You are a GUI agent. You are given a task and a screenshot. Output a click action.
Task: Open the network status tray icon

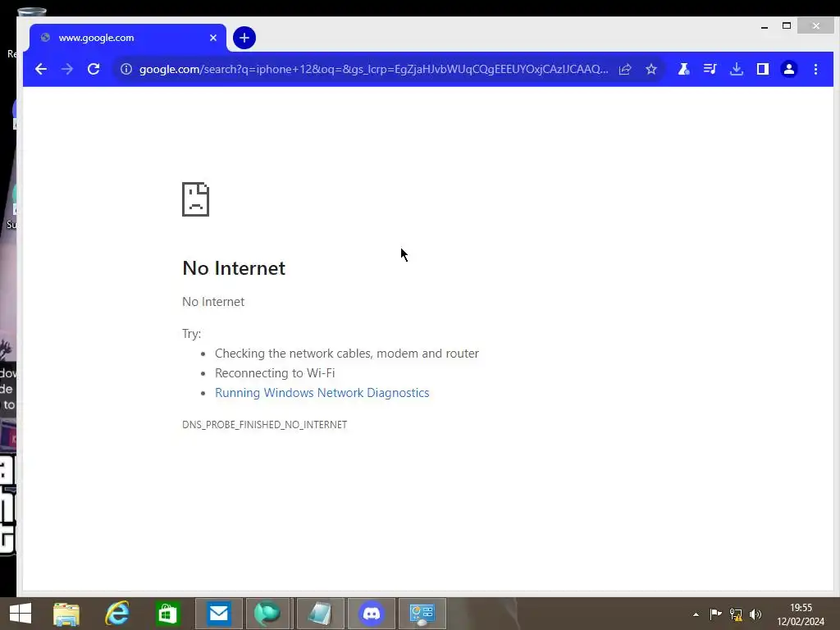pyautogui.click(x=736, y=614)
